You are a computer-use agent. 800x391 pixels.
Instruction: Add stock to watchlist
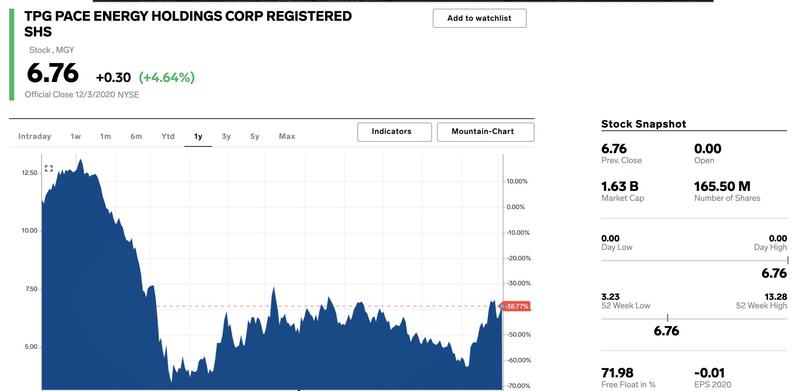(480, 18)
